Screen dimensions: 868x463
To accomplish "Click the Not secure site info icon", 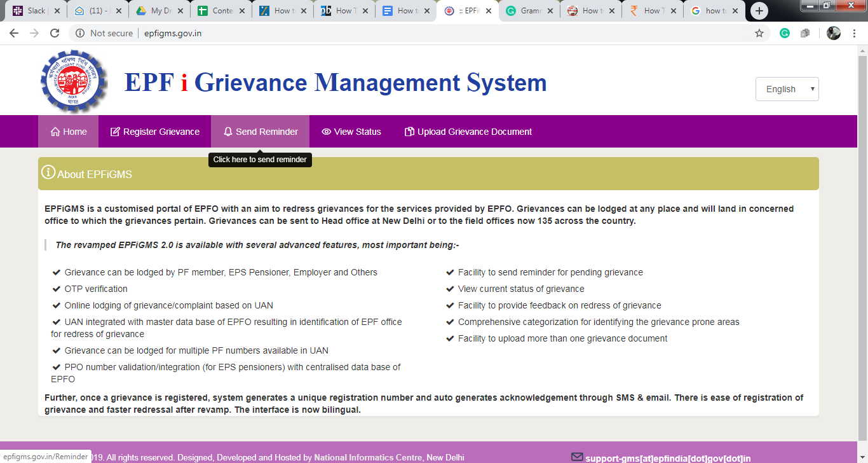I will [80, 33].
